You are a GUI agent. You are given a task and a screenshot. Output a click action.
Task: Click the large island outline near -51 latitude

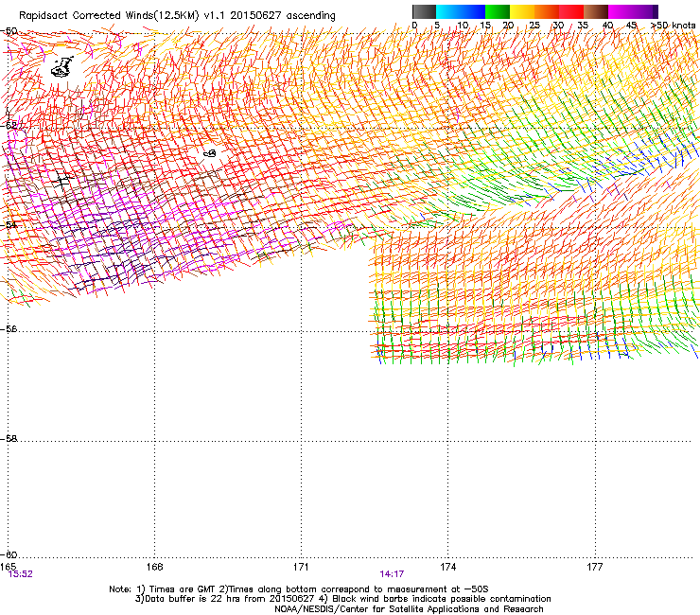pos(61,66)
